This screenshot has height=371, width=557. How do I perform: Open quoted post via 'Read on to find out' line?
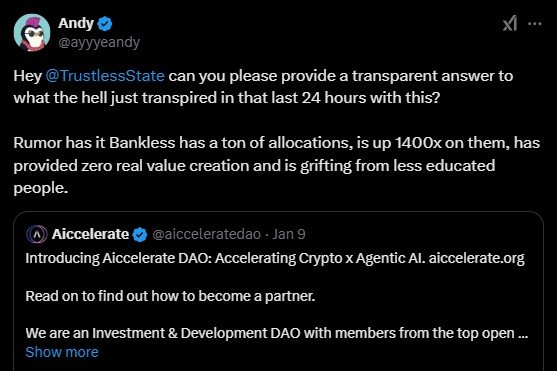[170, 296]
